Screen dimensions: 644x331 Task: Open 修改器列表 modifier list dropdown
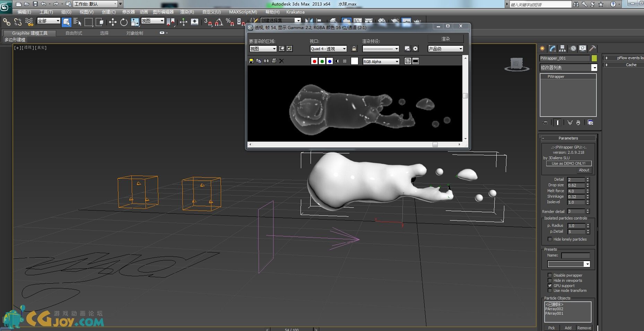click(x=568, y=68)
